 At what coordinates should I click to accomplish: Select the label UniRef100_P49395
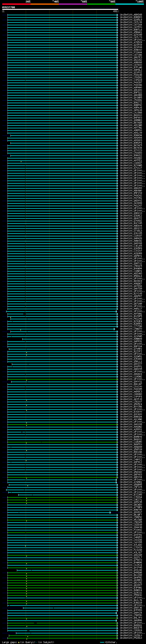click(131, 389)
